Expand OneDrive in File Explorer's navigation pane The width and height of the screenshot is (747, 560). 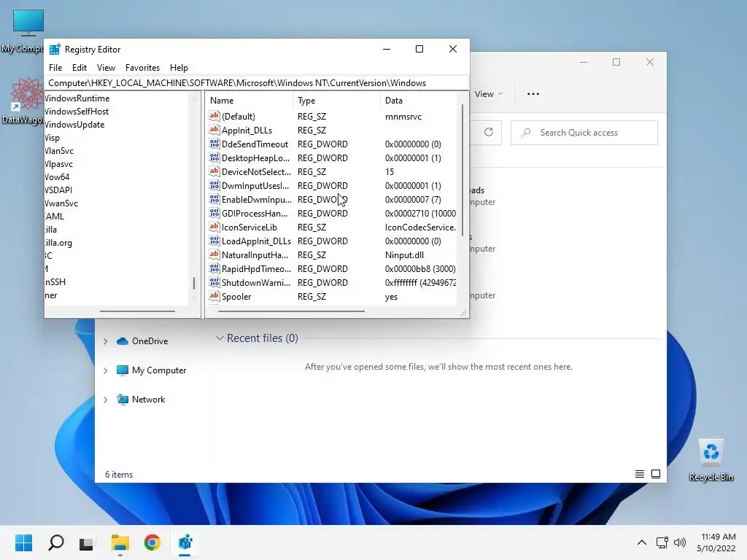[105, 341]
